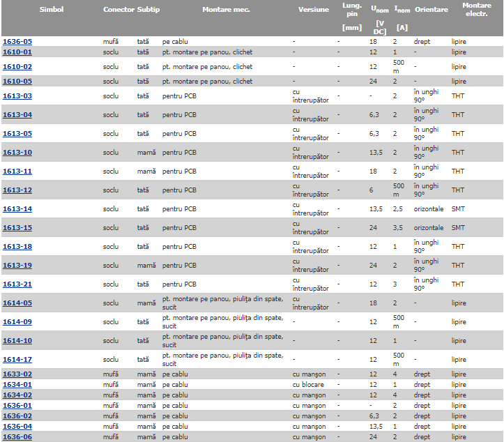Open product link 1634-02
The width and height of the screenshot is (504, 442).
click(x=17, y=395)
